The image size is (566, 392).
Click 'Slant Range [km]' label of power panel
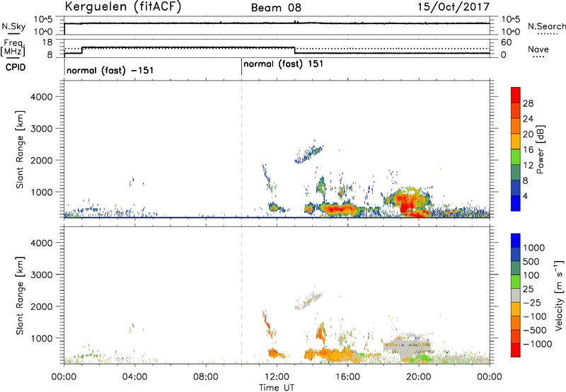[20, 149]
